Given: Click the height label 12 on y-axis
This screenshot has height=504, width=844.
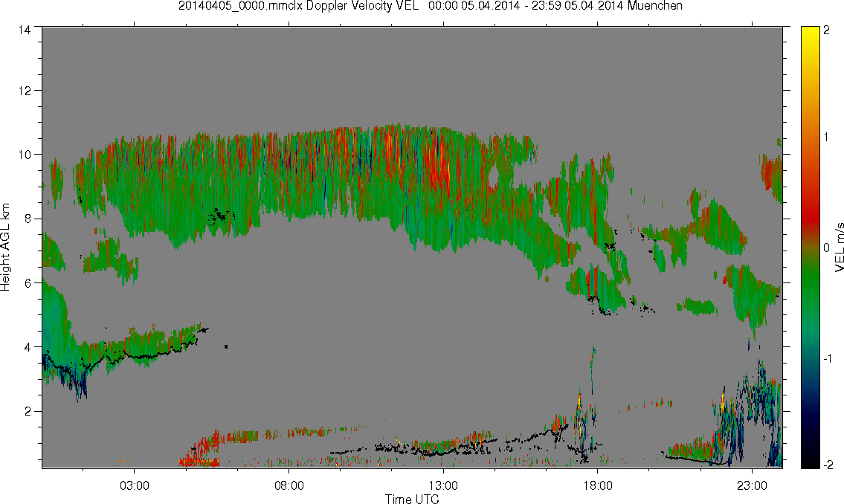Looking at the screenshot, I should point(24,91).
